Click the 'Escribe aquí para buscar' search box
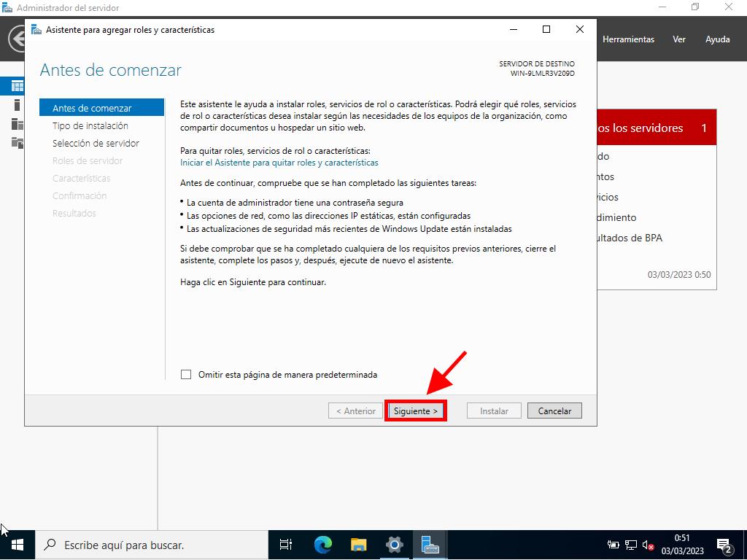The width and height of the screenshot is (747, 560). tap(153, 545)
